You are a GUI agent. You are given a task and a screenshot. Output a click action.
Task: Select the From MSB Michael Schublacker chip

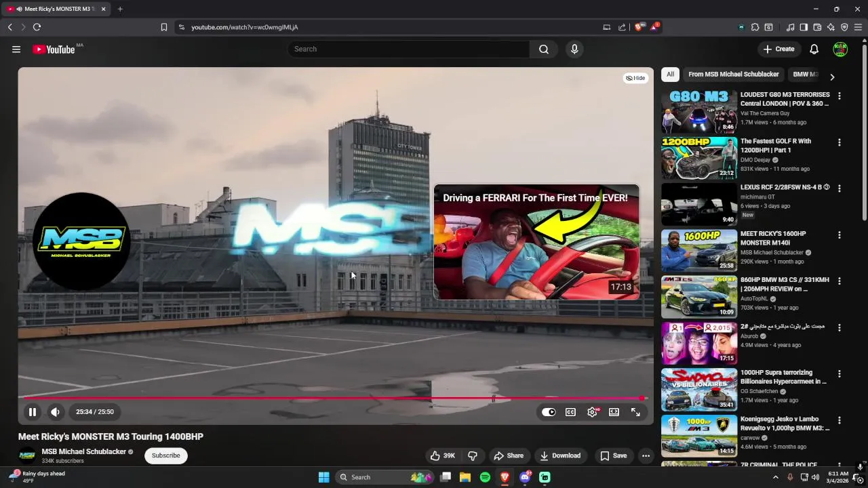pos(733,75)
